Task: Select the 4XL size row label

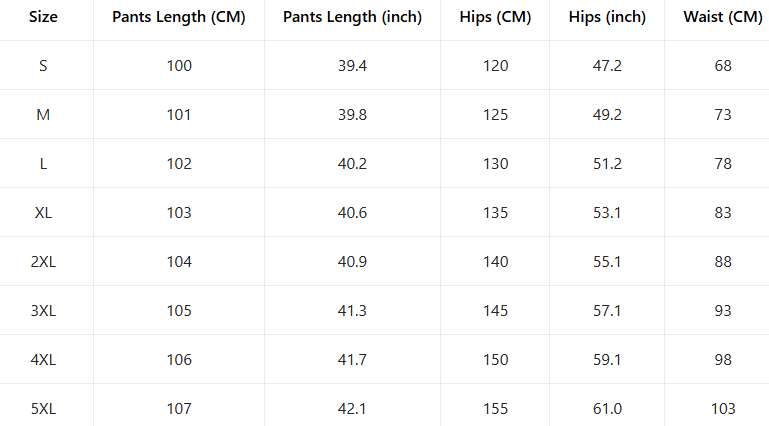Action: click(43, 360)
